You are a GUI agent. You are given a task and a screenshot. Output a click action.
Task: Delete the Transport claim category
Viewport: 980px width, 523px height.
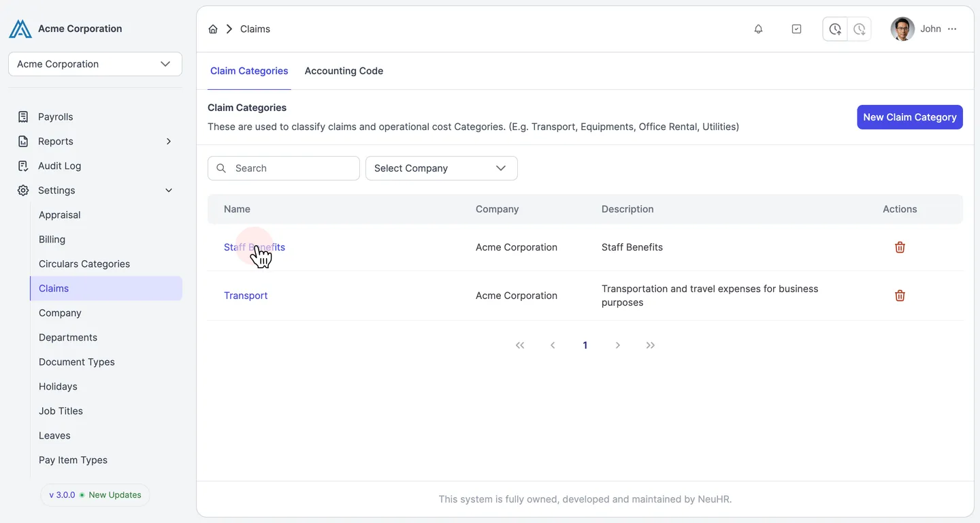900,296
